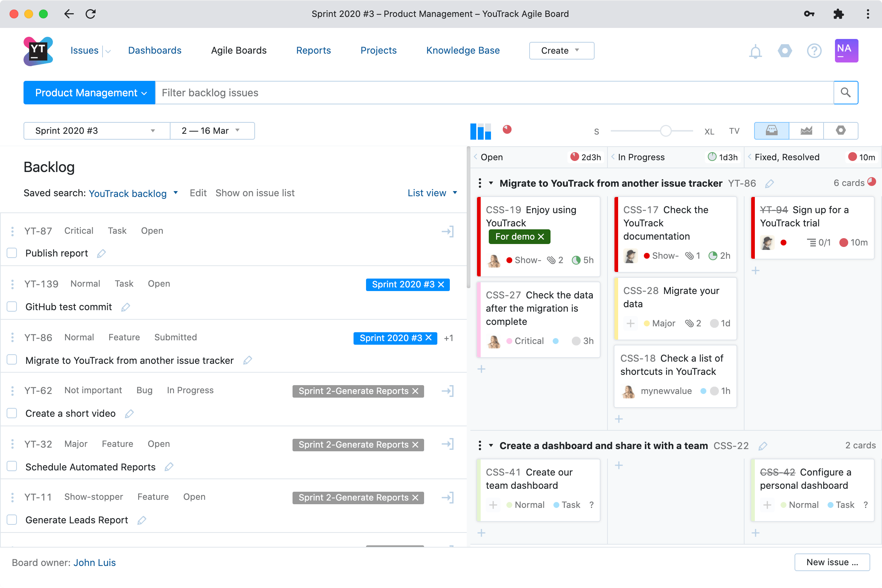The height and width of the screenshot is (588, 882).
Task: Click the browser back arrow
Action: tap(69, 14)
